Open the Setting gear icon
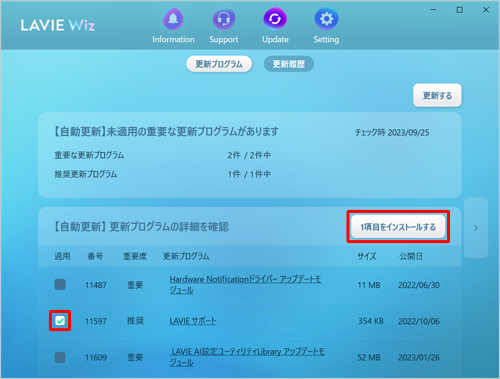Viewport: 500px width, 379px height. pyautogui.click(x=326, y=19)
